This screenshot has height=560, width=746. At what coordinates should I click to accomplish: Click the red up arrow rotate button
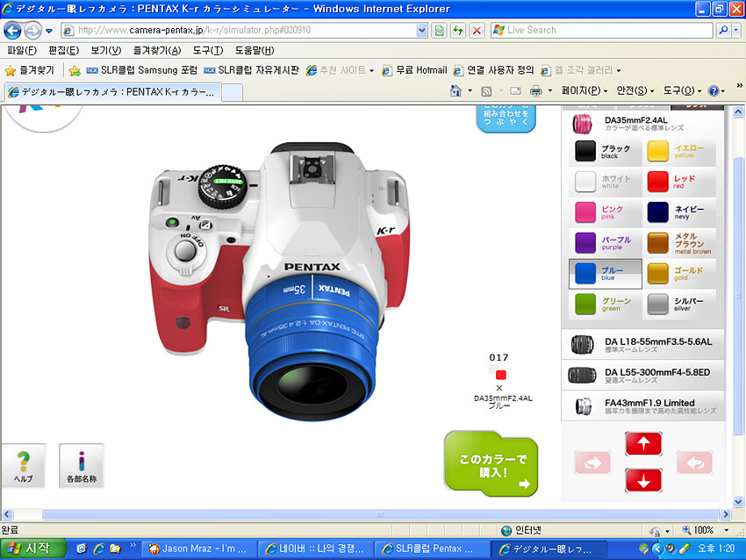643,444
